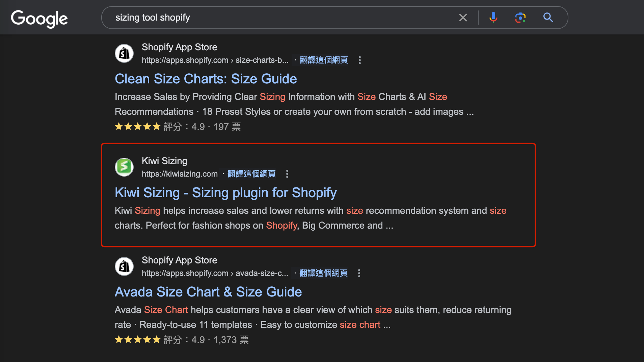This screenshot has width=644, height=362.
Task: Open Clean Size Charts: Size Guide link
Action: pyautogui.click(x=206, y=79)
